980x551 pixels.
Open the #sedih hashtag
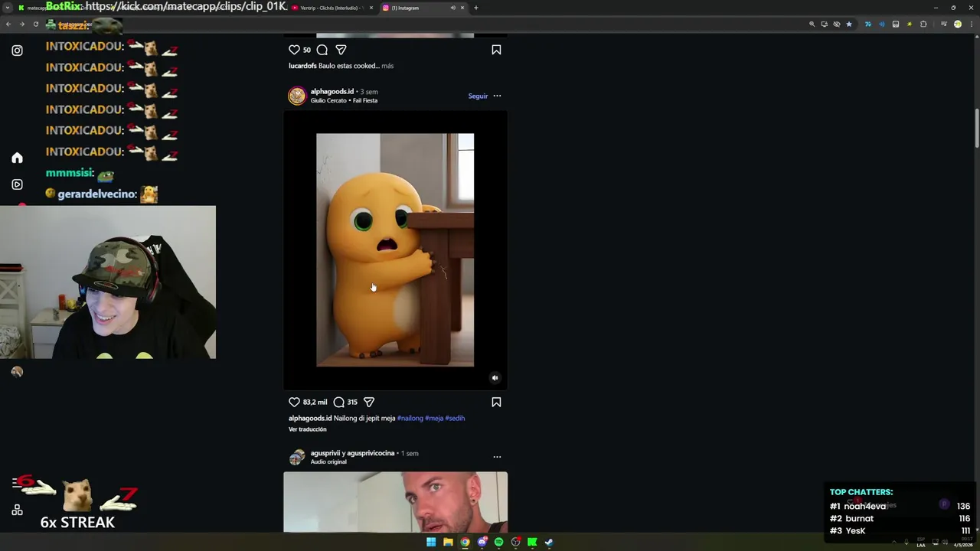(x=455, y=418)
